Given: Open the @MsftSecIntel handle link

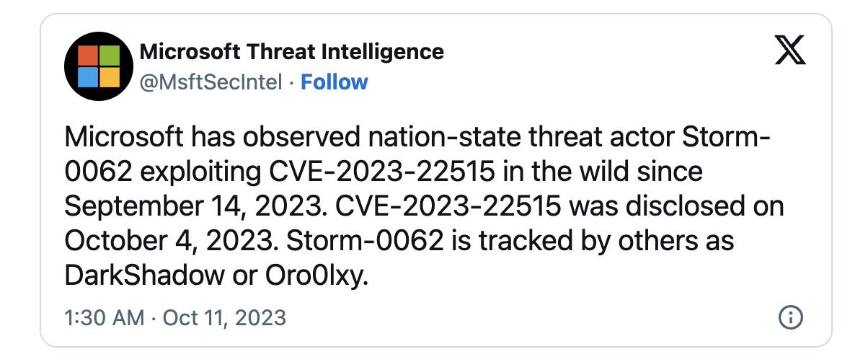Looking at the screenshot, I should click(211, 83).
